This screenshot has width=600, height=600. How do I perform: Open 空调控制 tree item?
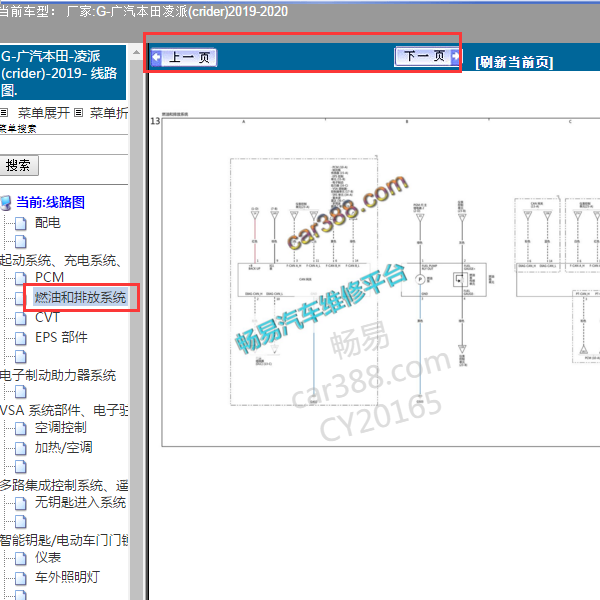(60, 427)
